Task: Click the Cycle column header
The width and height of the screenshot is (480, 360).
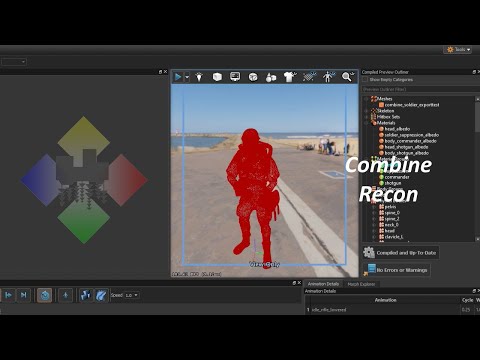Action: pyautogui.click(x=467, y=300)
